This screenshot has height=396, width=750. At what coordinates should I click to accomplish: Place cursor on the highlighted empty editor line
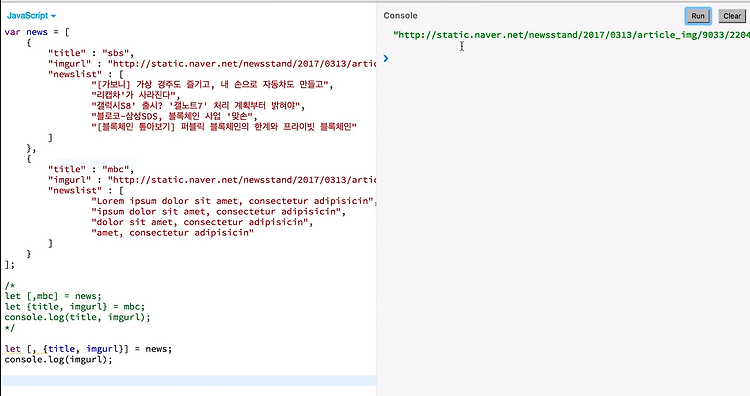(189, 381)
